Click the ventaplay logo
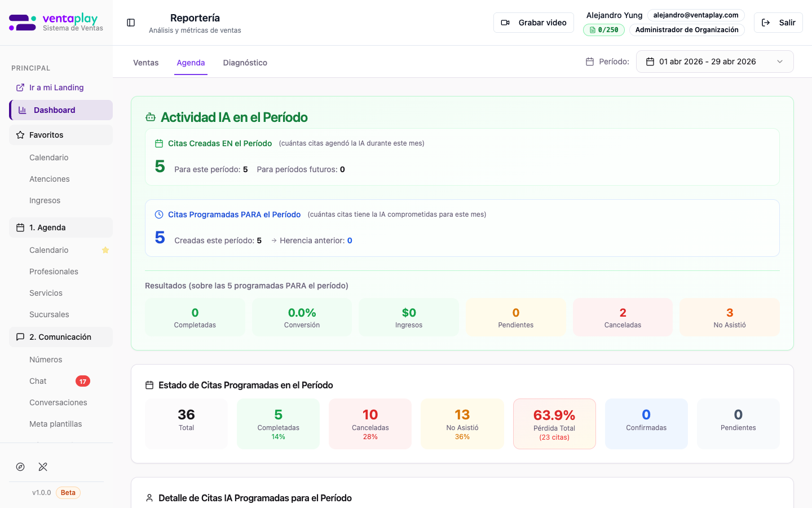The height and width of the screenshot is (508, 812). [x=56, y=23]
